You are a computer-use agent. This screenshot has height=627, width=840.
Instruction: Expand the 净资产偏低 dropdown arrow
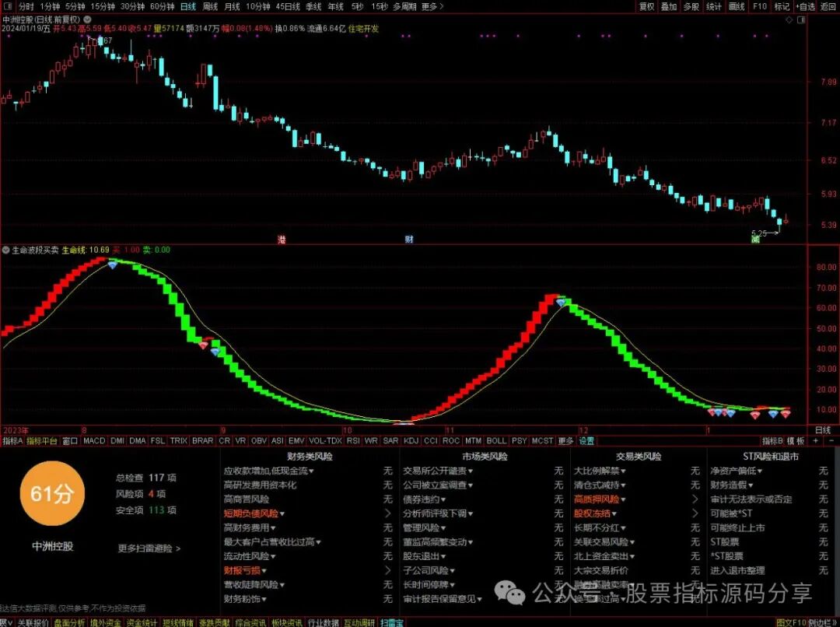pos(760,471)
